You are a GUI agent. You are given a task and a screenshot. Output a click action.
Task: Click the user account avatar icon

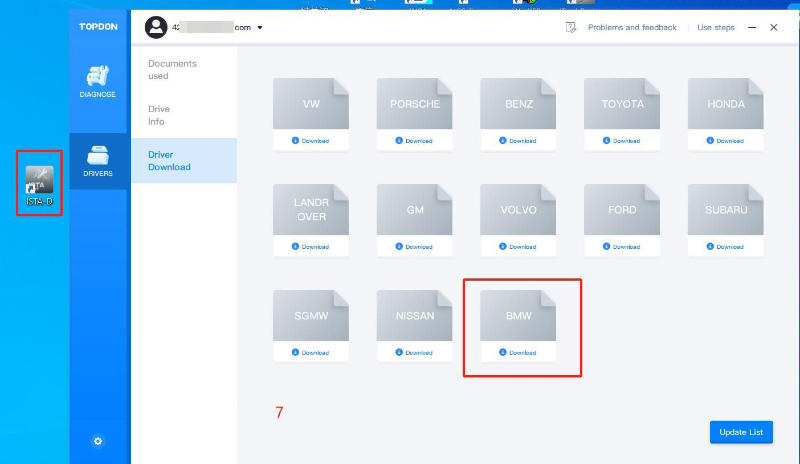[155, 27]
